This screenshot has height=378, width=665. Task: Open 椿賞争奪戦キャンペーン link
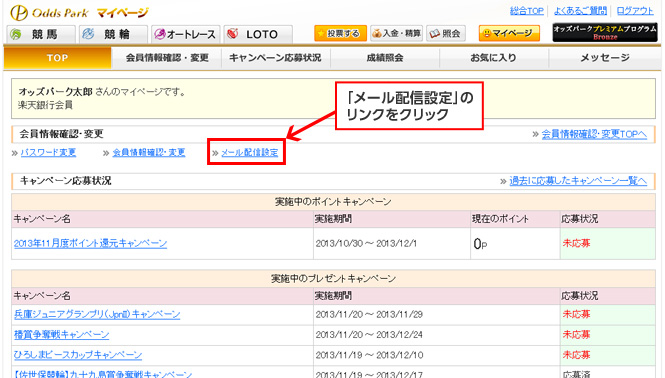61,335
